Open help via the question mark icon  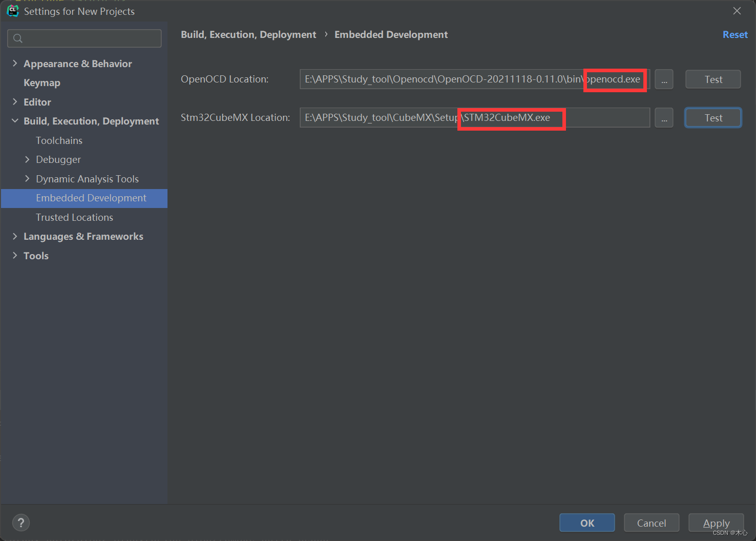(21, 523)
